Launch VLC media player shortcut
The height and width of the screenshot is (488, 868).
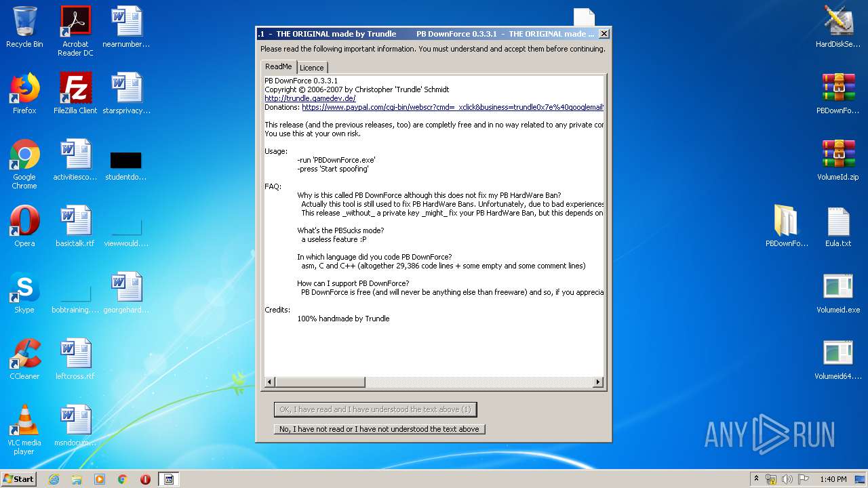click(24, 430)
